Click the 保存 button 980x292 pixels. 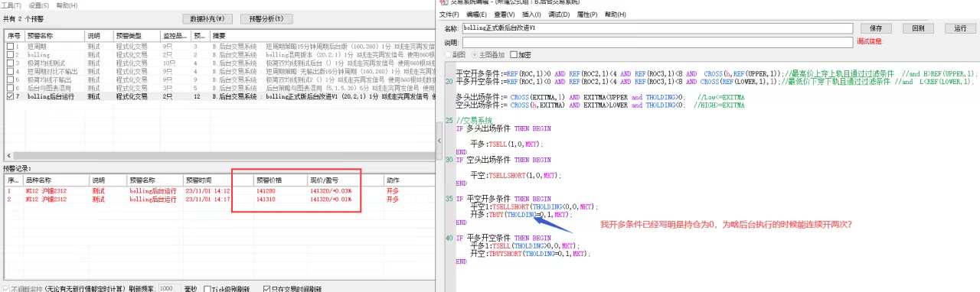coord(875,28)
